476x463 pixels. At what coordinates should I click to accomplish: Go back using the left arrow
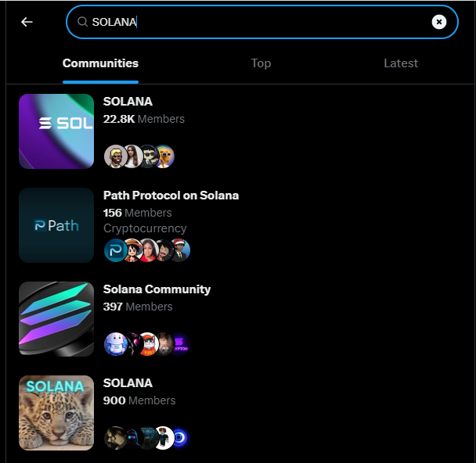[27, 22]
